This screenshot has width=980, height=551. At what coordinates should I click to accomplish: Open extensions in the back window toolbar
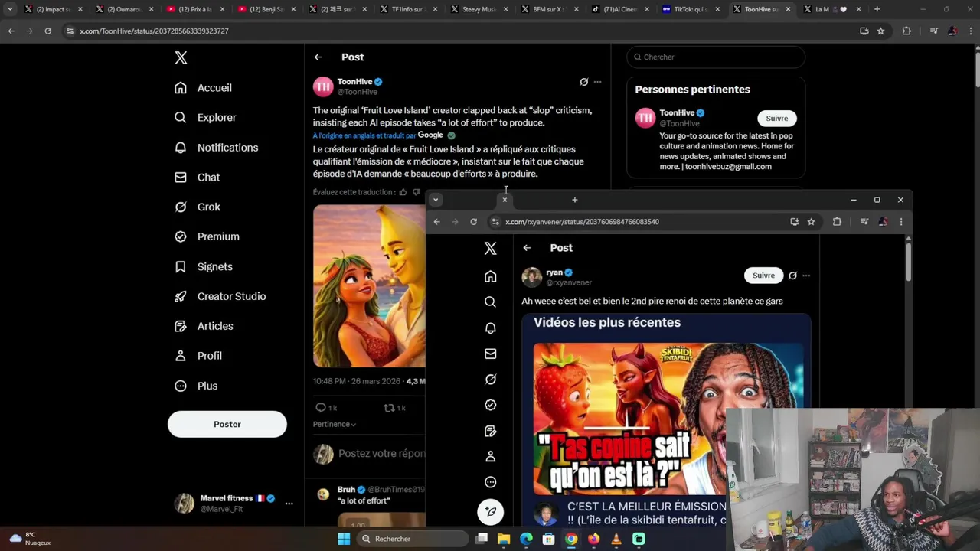coord(906,31)
